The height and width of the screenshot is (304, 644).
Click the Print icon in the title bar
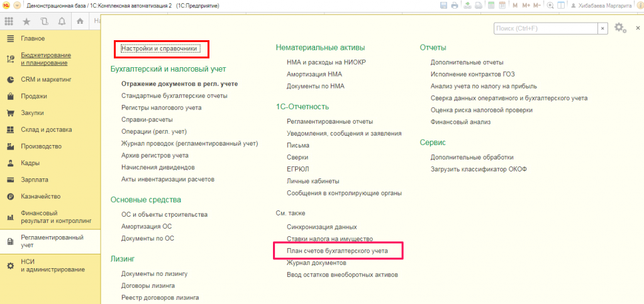454,6
